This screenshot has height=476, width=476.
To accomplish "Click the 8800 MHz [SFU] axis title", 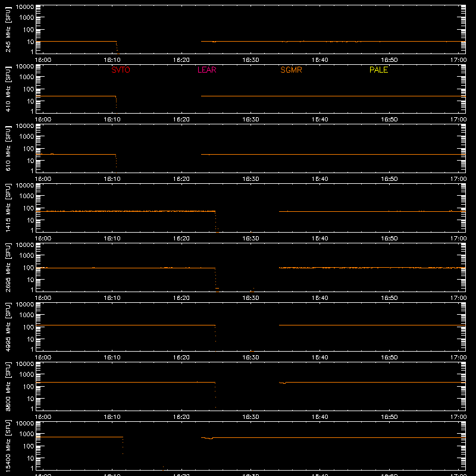I will [x=8, y=387].
